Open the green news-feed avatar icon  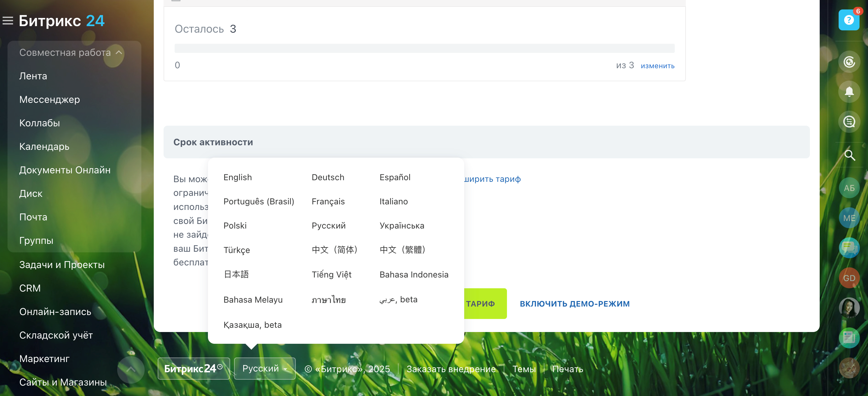tap(849, 338)
